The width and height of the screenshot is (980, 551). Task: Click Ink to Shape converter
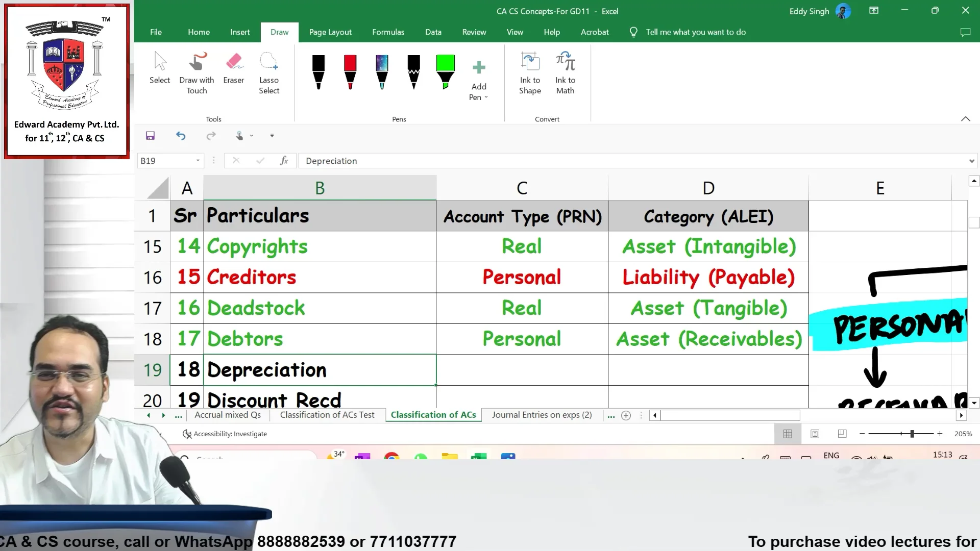[x=530, y=71]
